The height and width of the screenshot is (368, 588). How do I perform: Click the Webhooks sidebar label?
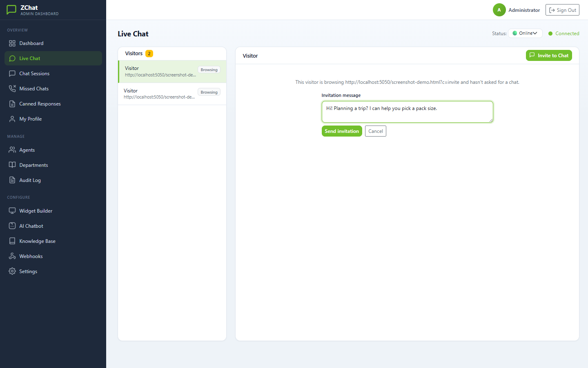pyautogui.click(x=31, y=256)
